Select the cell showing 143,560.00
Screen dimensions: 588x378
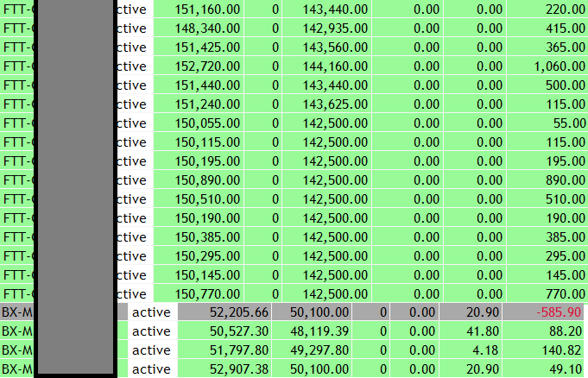326,47
